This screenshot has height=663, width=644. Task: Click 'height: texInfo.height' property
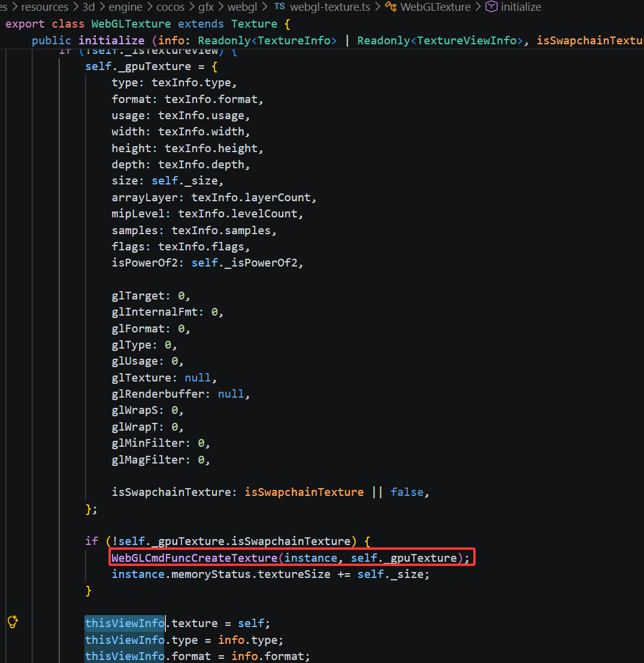(x=188, y=148)
